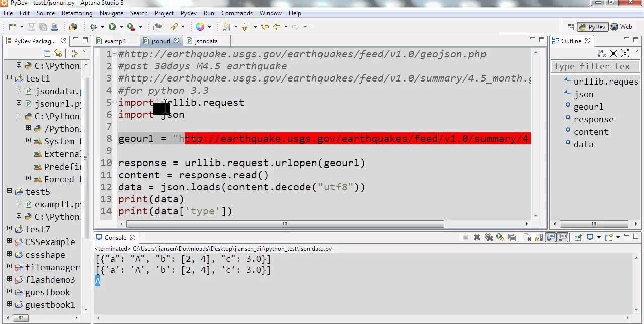Toggle Show Console on standard output change
Viewport: 644px width, 324px height.
pyautogui.click(x=551, y=237)
